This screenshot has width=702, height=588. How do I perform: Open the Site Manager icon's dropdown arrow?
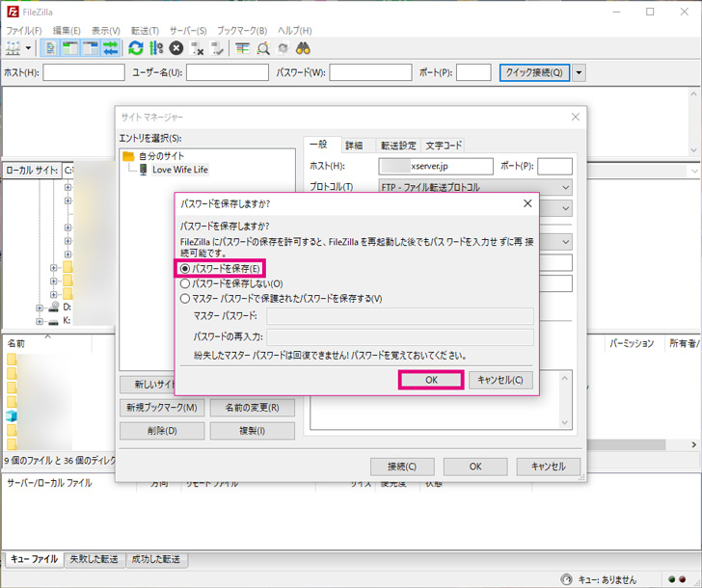(29, 48)
